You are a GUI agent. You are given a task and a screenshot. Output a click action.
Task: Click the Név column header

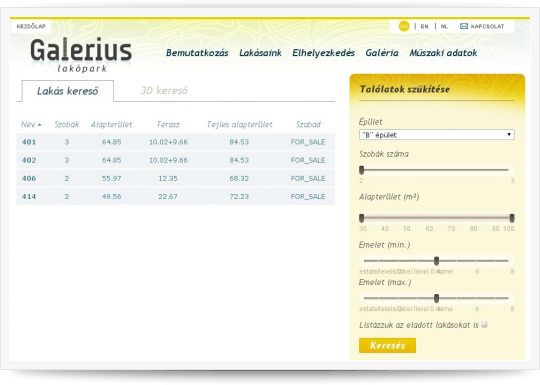pyautogui.click(x=28, y=124)
